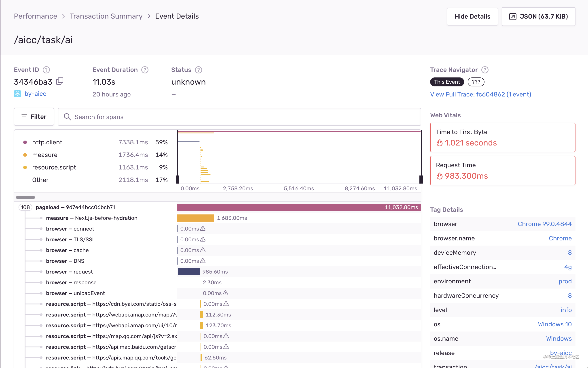Click browser.name tag value Chrome
The image size is (588, 368).
click(x=560, y=238)
